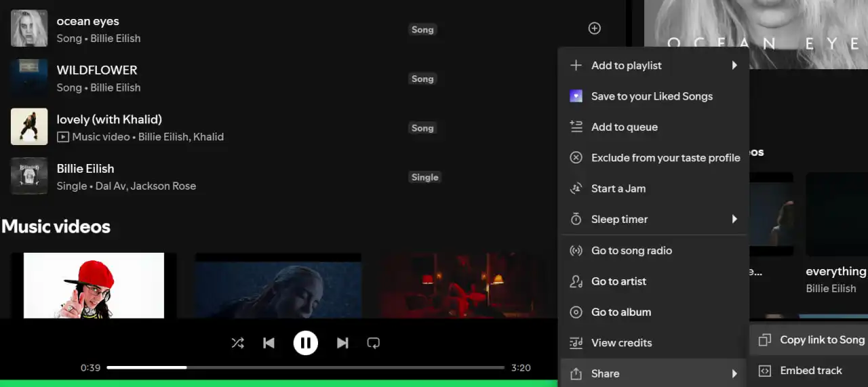This screenshot has width=868, height=387.
Task: Click the Add to queue icon
Action: coord(576,127)
